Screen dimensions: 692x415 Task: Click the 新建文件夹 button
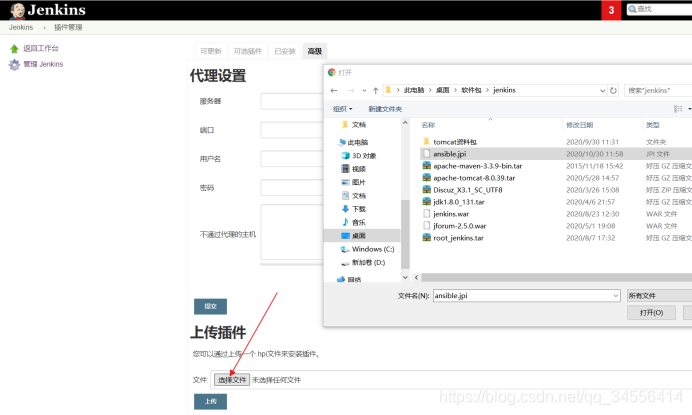(x=385, y=109)
